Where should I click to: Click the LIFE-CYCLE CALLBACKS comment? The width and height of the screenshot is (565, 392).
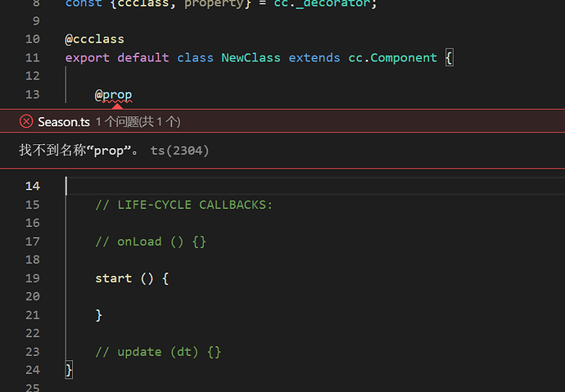[x=183, y=205]
